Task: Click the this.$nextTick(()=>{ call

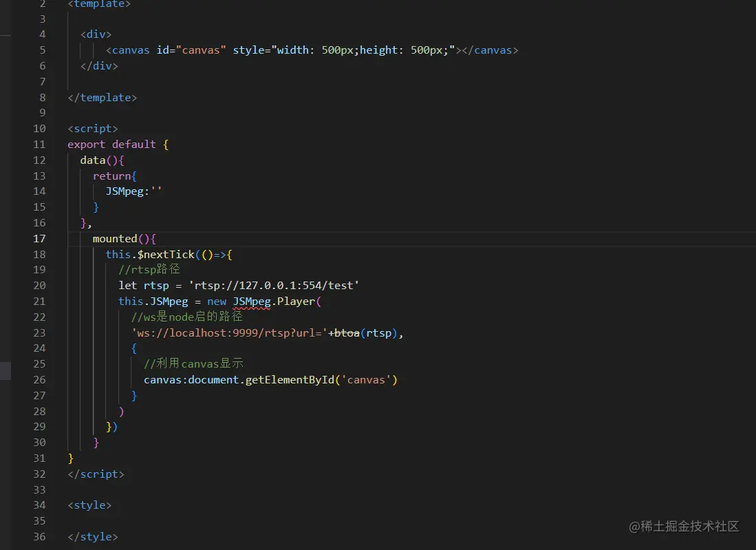Action: [169, 255]
